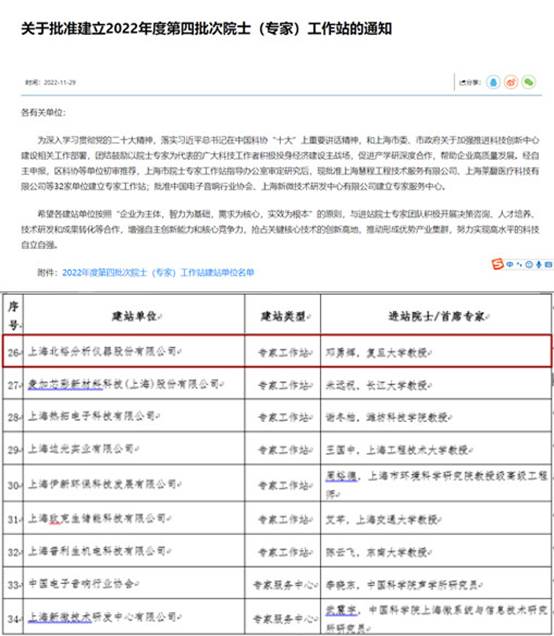Click the company name in row 31

coord(97,518)
